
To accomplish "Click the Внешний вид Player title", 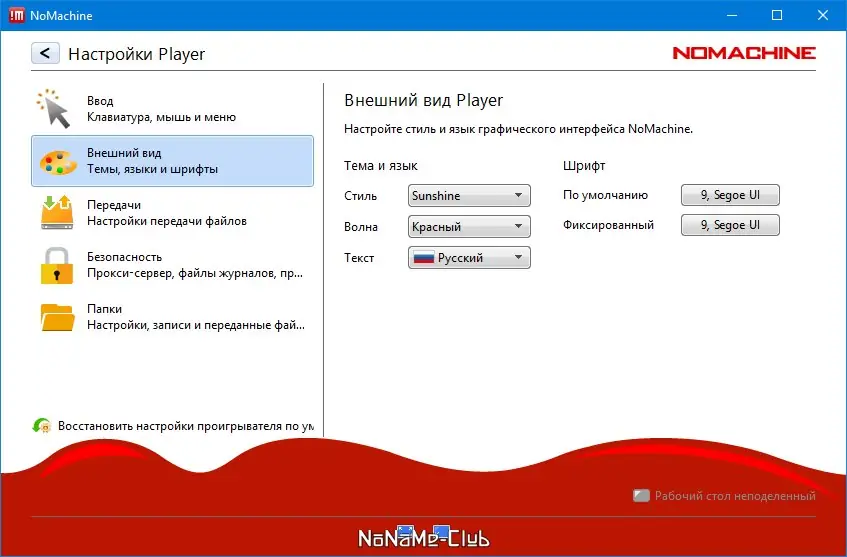I will point(423,100).
